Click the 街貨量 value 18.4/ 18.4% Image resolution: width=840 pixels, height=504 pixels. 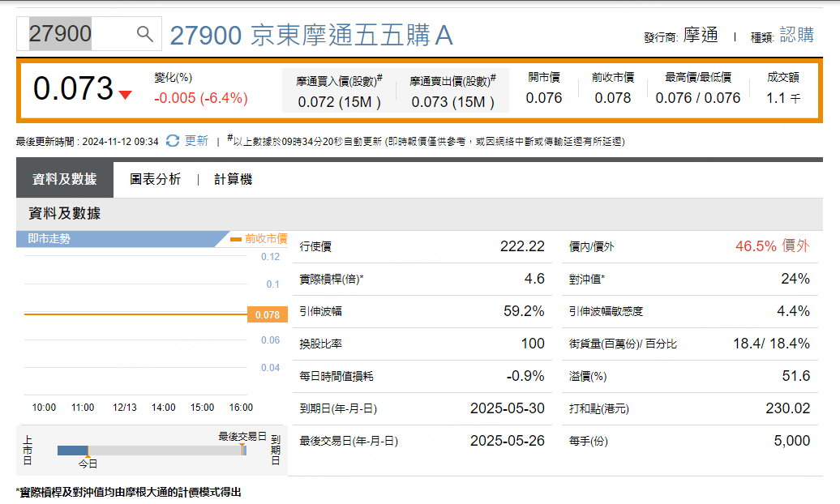(771, 344)
